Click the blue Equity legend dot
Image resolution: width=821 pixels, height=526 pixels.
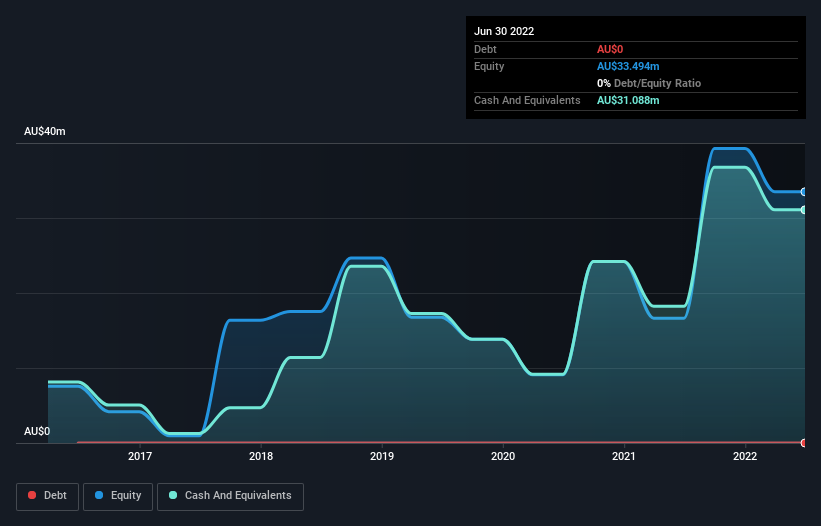point(99,495)
